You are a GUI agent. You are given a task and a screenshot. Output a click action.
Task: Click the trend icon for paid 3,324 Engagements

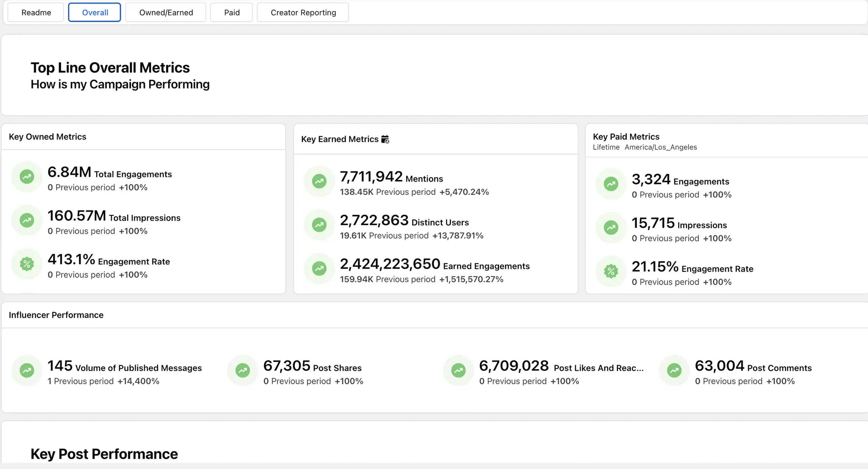611,184
